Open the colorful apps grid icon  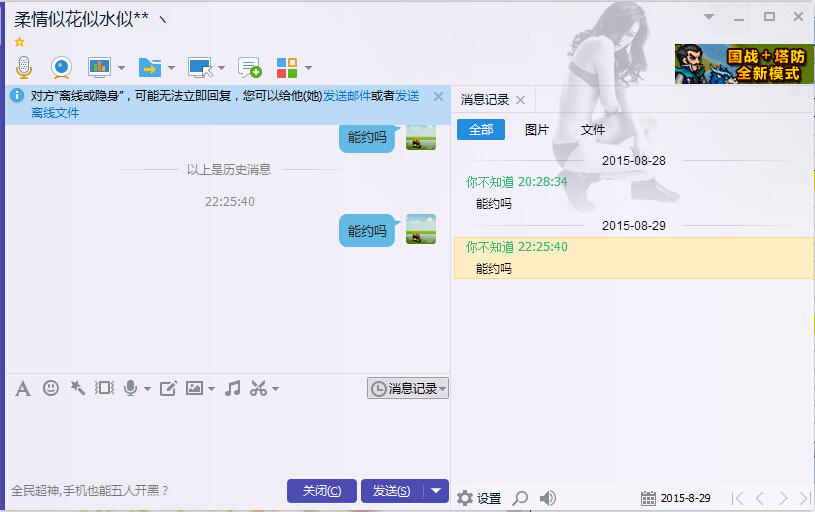pyautogui.click(x=287, y=68)
